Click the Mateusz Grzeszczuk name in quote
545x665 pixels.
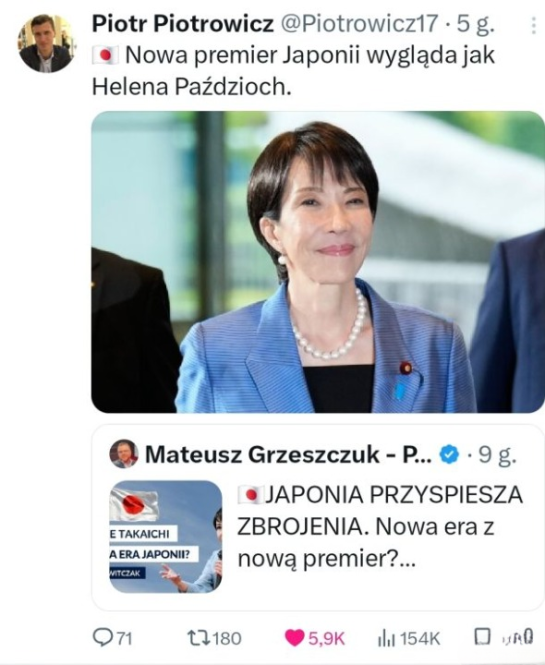tap(288, 455)
